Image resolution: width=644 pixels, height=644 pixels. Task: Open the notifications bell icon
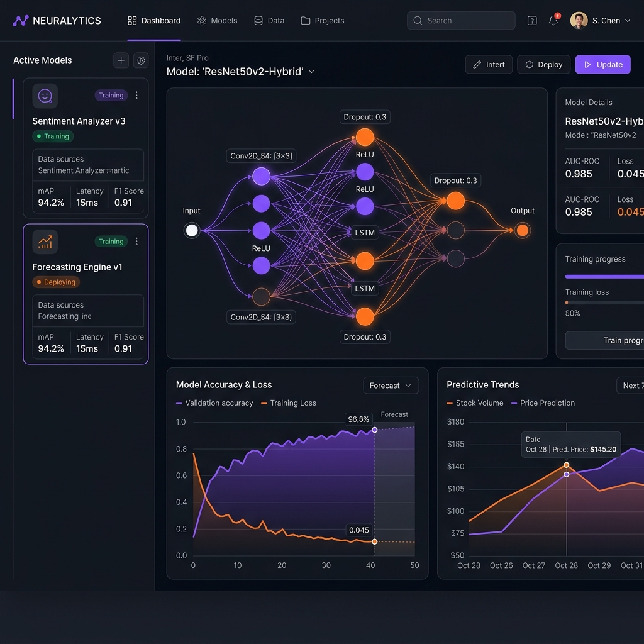click(x=553, y=21)
